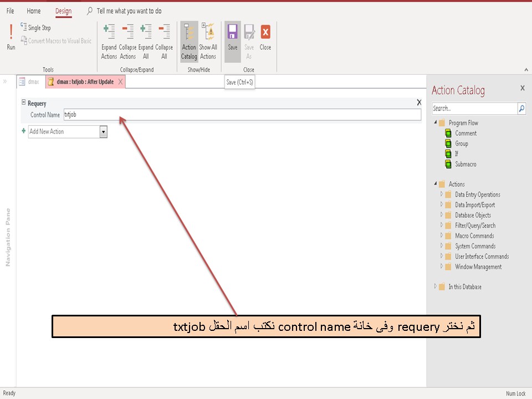Screen dimensions: 532x399
Task: Select Comment under Program Flow
Action: [x=465, y=133]
